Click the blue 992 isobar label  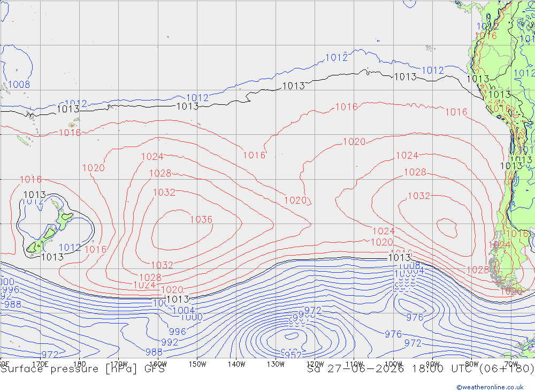(170, 342)
